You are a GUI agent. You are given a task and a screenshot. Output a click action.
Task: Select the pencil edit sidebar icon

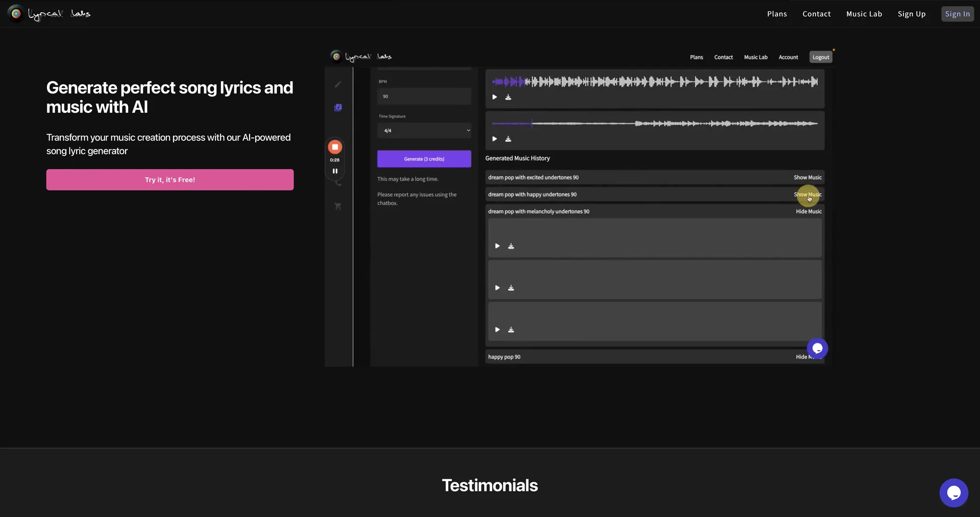click(x=338, y=84)
